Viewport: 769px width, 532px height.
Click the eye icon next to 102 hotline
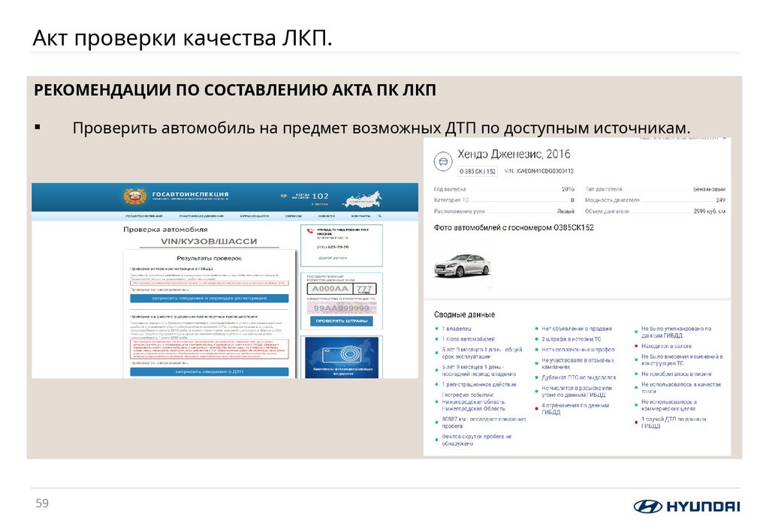(x=284, y=196)
